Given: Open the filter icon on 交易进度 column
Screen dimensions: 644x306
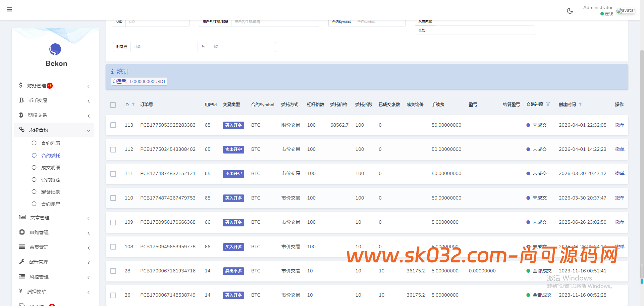Looking at the screenshot, I should [x=548, y=104].
